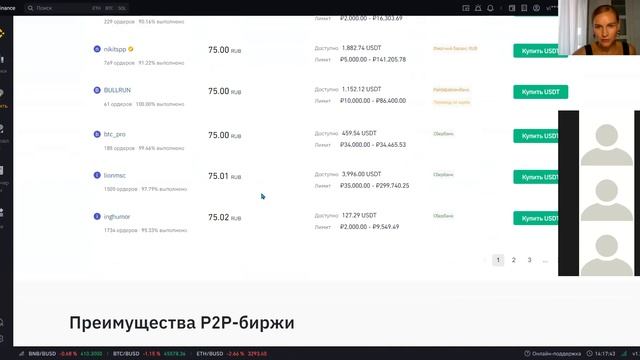Screen dimensions: 640x360
Task: Click the 3,996.00 USDT available amount
Action: [362, 174]
